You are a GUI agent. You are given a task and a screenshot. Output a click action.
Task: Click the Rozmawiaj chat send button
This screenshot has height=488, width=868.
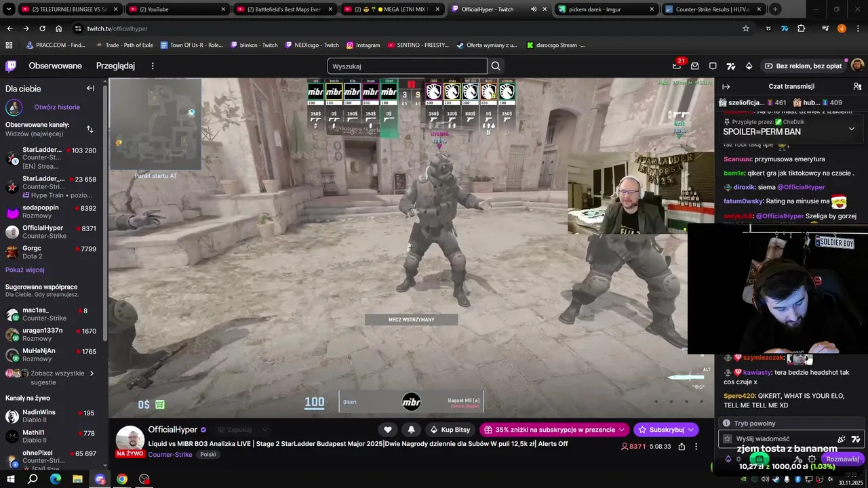point(842,459)
